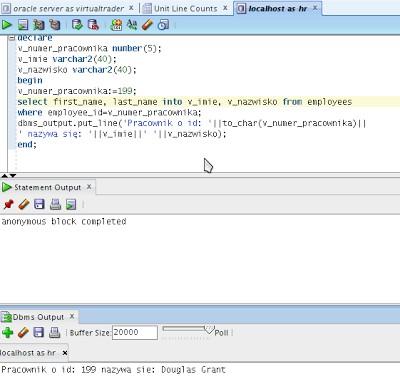
Task: Rollback changes with the red database icon
Action: (93, 25)
